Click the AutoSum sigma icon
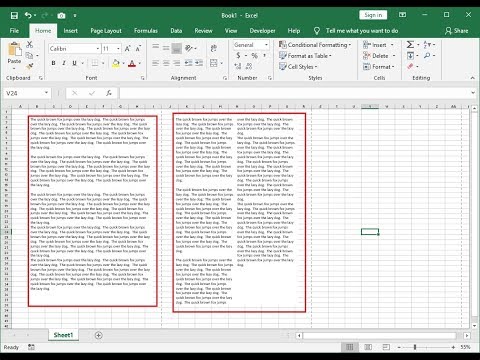This screenshot has width=480, height=360. click(410, 44)
